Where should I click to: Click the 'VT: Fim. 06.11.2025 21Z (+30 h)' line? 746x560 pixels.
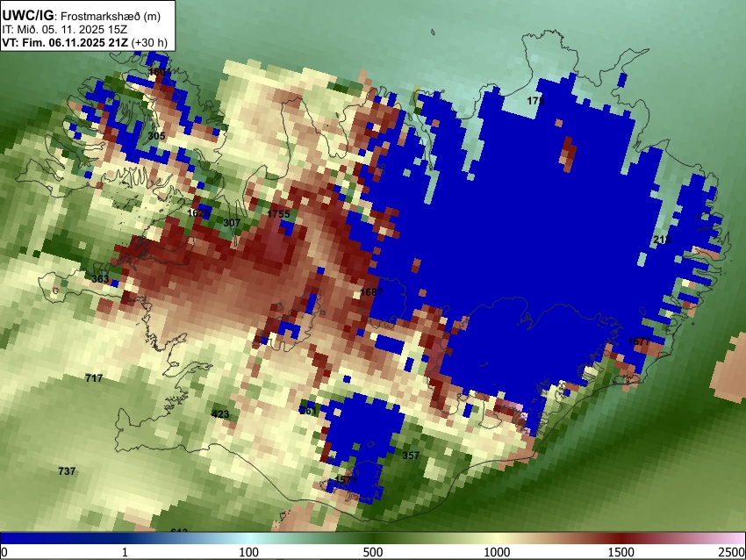coord(84,43)
